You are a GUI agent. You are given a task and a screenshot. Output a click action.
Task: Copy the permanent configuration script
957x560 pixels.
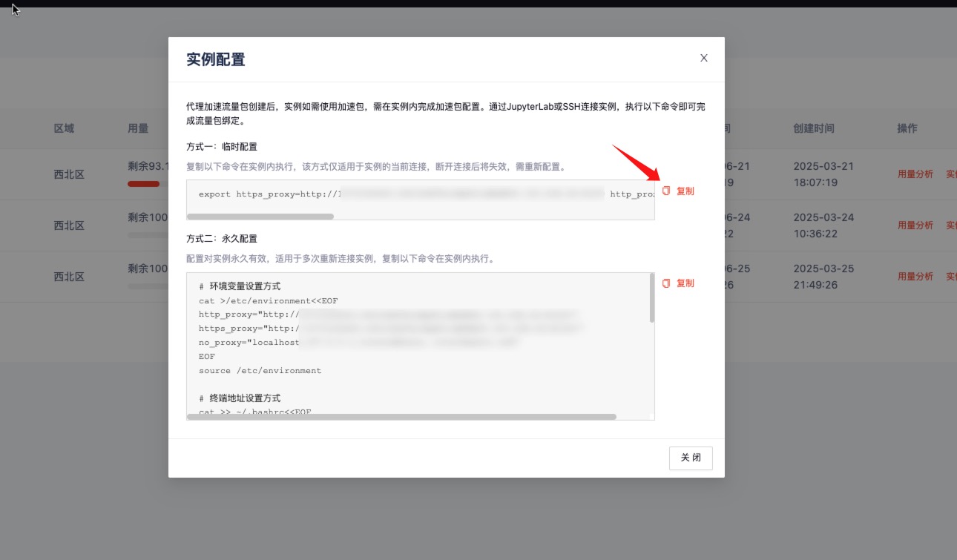[x=678, y=283]
